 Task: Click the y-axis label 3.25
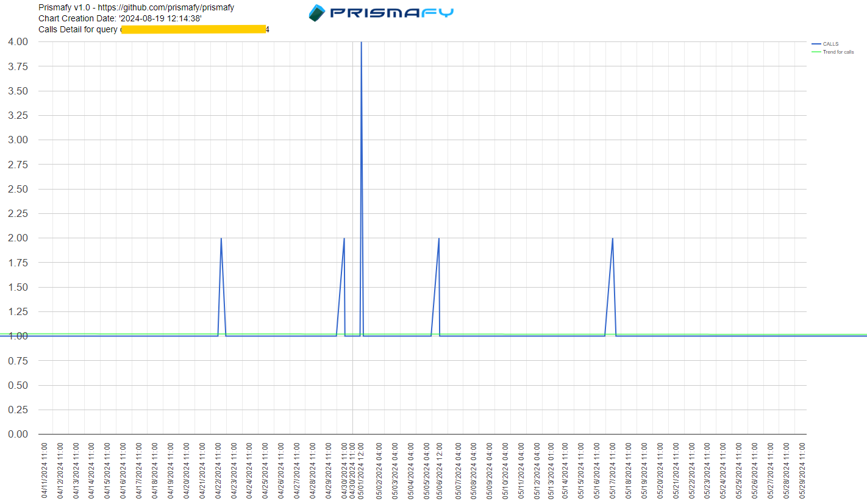18,115
